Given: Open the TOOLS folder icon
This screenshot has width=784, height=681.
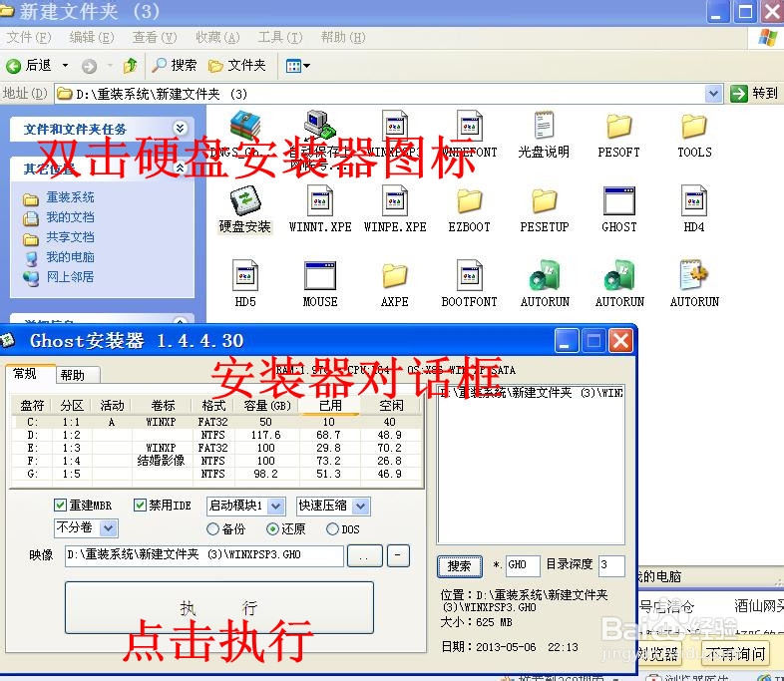Looking at the screenshot, I should pyautogui.click(x=694, y=130).
